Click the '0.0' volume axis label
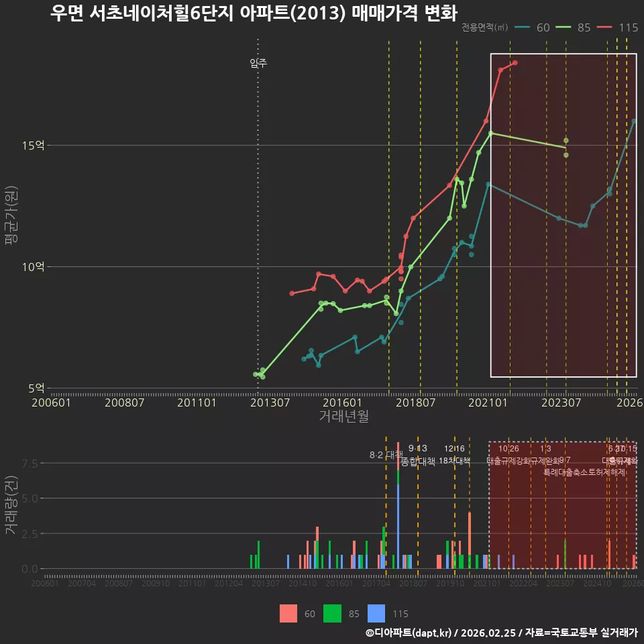 pyautogui.click(x=30, y=569)
